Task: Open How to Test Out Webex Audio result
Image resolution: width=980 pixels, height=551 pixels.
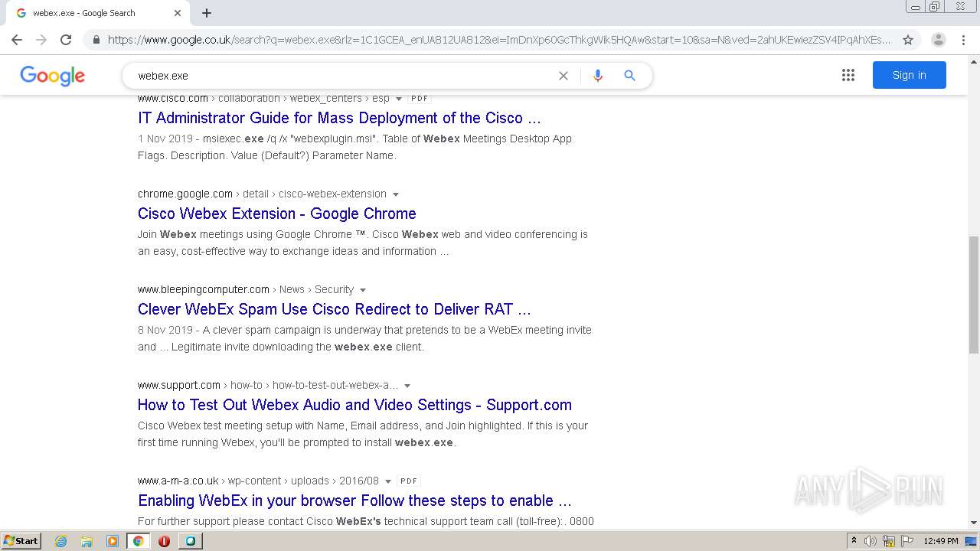Action: click(x=354, y=405)
